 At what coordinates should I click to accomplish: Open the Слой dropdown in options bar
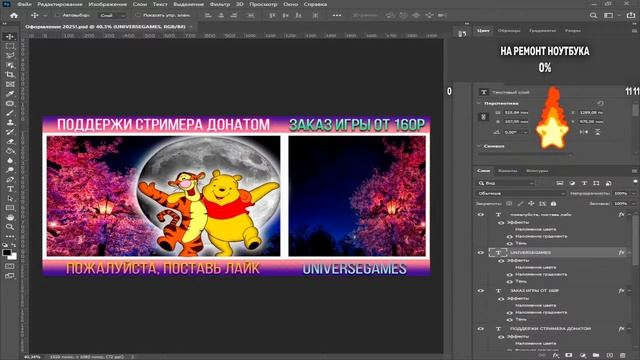112,15
